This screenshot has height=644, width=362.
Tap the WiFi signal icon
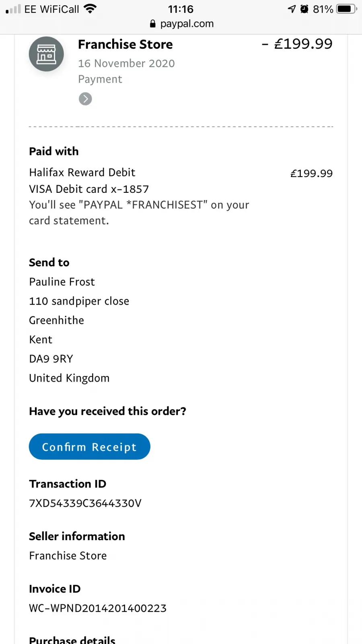tap(90, 8)
